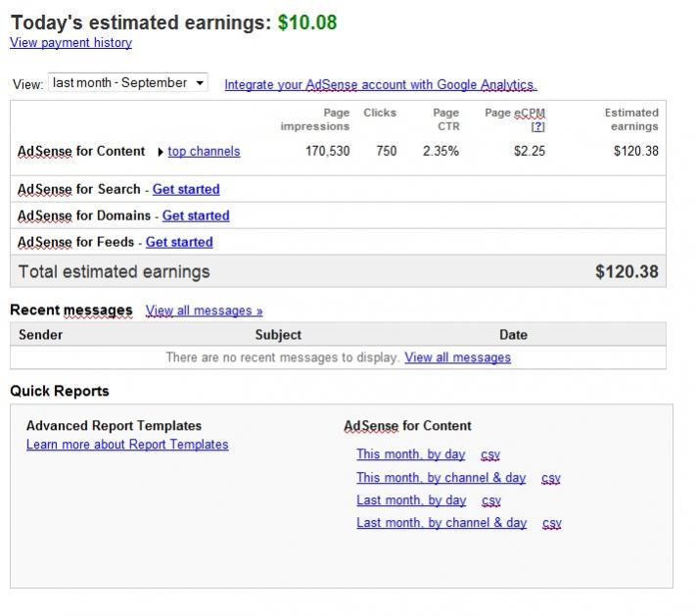Screen dimensions: 696x616
Task: Click the top channels link
Action: coord(204,152)
